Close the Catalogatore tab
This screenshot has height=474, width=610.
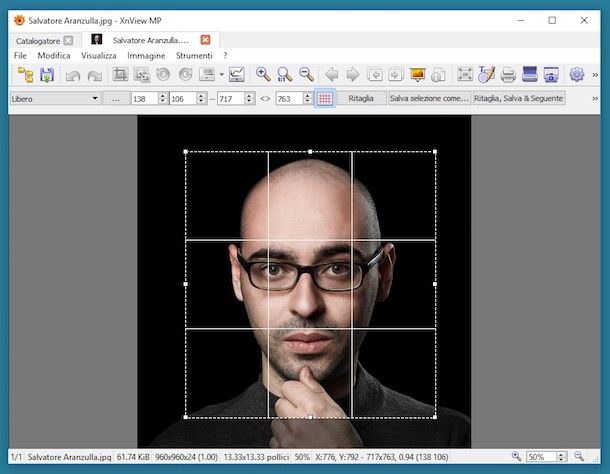[x=68, y=40]
